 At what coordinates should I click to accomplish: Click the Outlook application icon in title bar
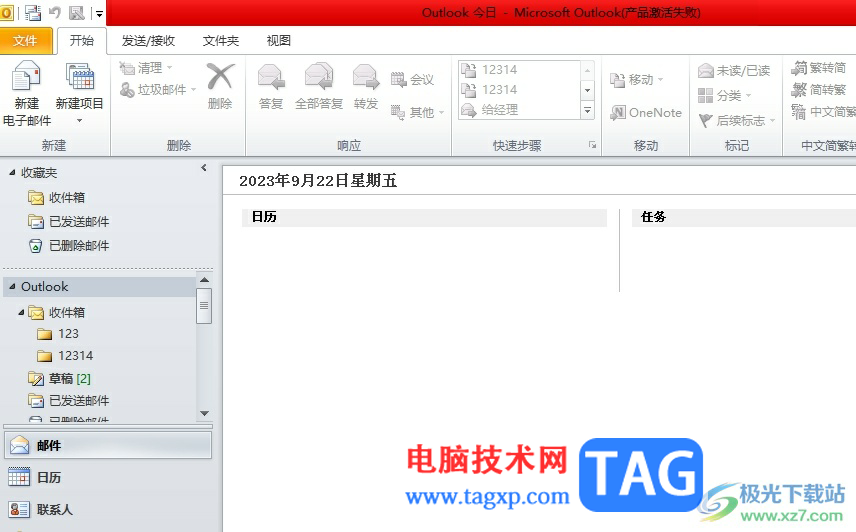point(6,13)
